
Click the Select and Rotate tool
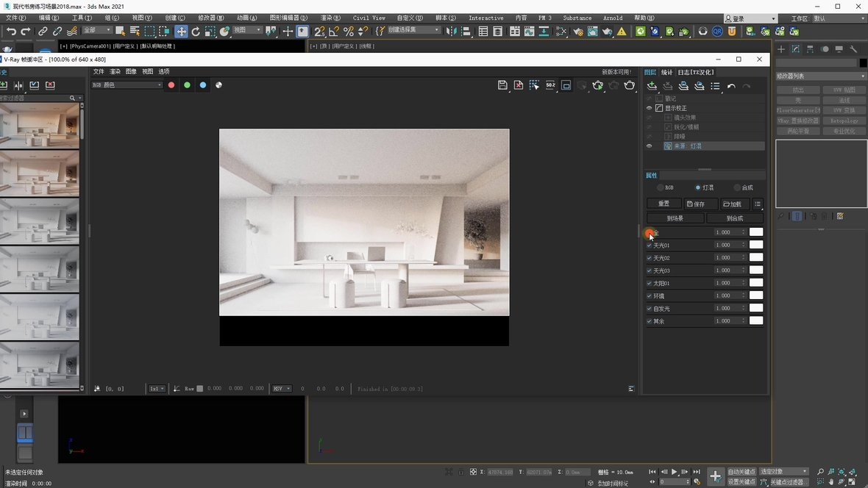click(x=196, y=32)
